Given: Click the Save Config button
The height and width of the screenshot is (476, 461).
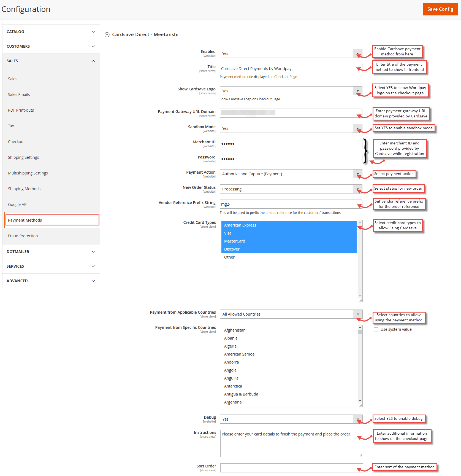Looking at the screenshot, I should click(x=440, y=9).
